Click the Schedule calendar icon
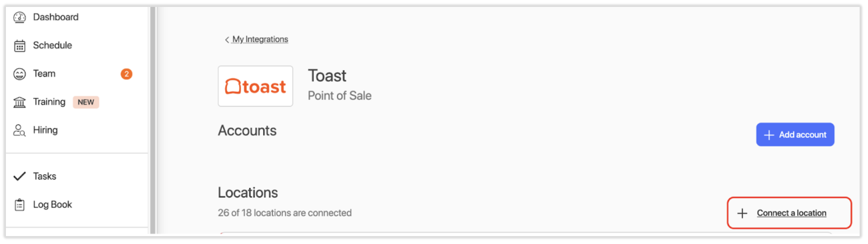 coord(20,46)
